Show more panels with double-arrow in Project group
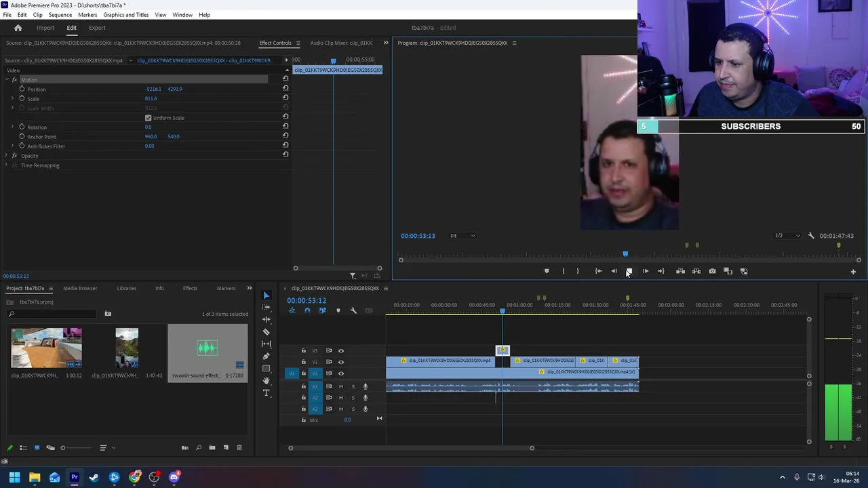This screenshot has height=488, width=868. click(x=249, y=288)
